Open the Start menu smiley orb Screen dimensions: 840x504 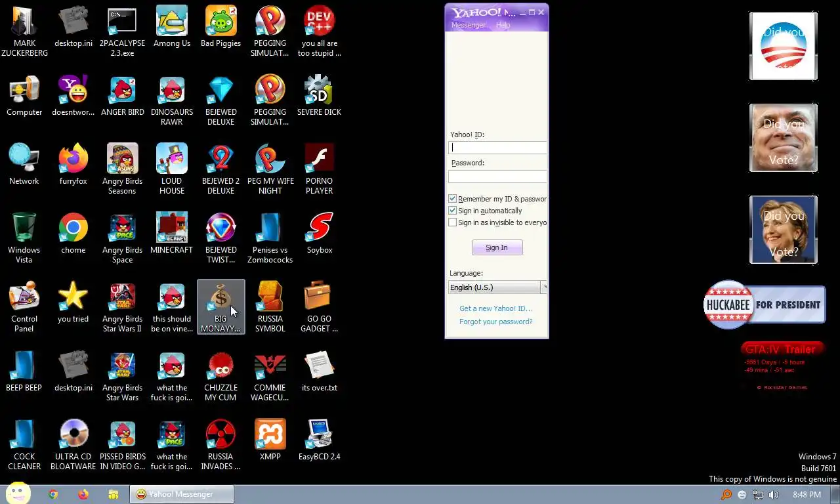[x=18, y=493]
